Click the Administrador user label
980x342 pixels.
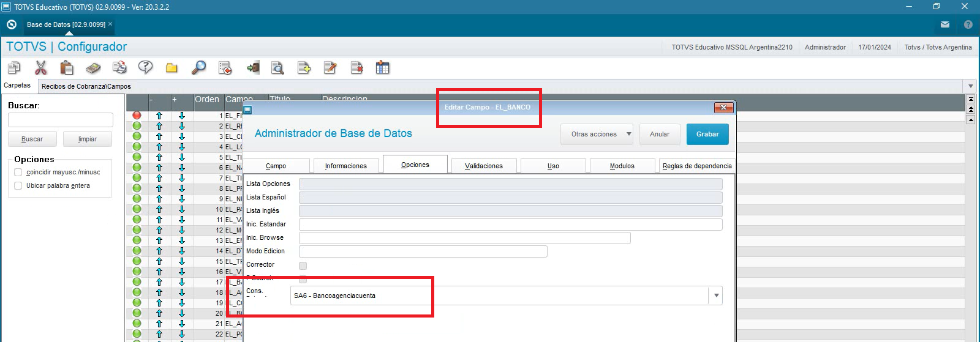pos(825,47)
